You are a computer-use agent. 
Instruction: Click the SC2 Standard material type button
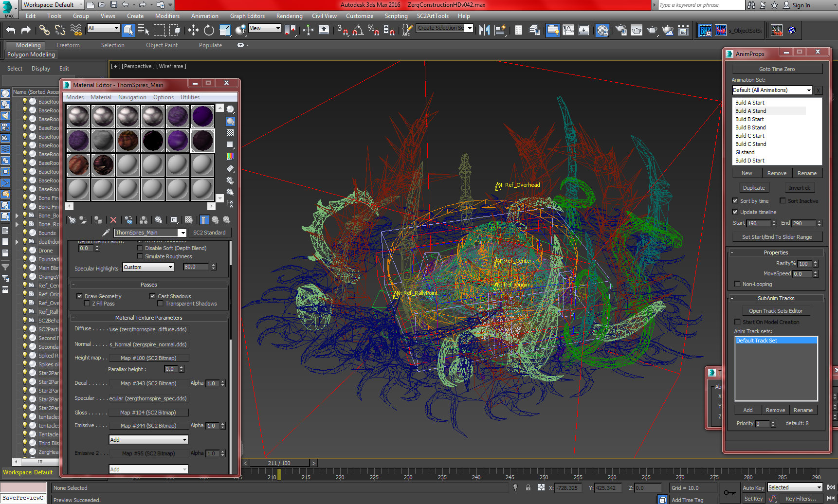[x=209, y=233]
